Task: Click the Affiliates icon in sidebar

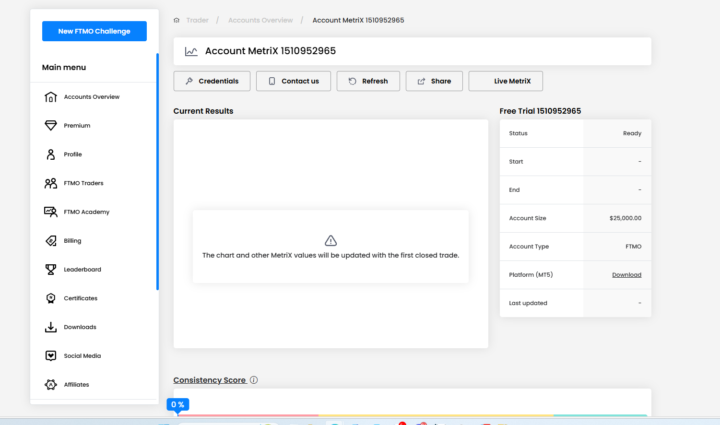Action: (51, 385)
